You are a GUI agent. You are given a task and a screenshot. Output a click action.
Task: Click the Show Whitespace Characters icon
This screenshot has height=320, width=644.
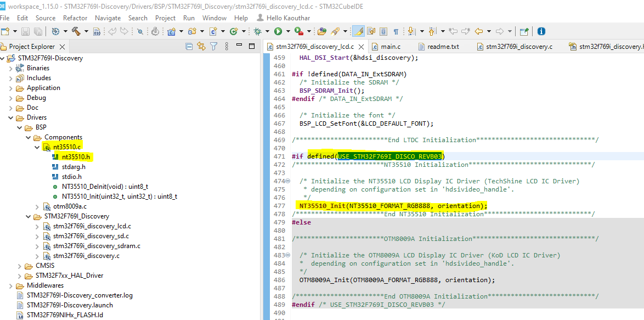tap(395, 31)
